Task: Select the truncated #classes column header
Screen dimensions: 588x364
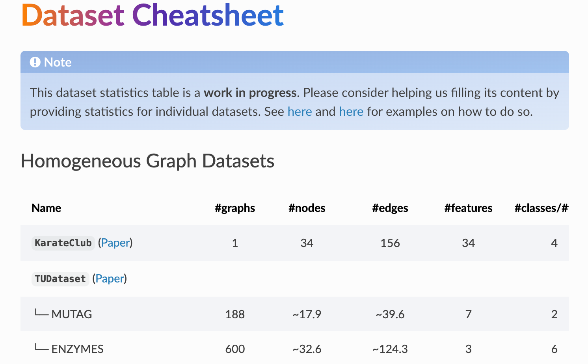Action: 541,208
